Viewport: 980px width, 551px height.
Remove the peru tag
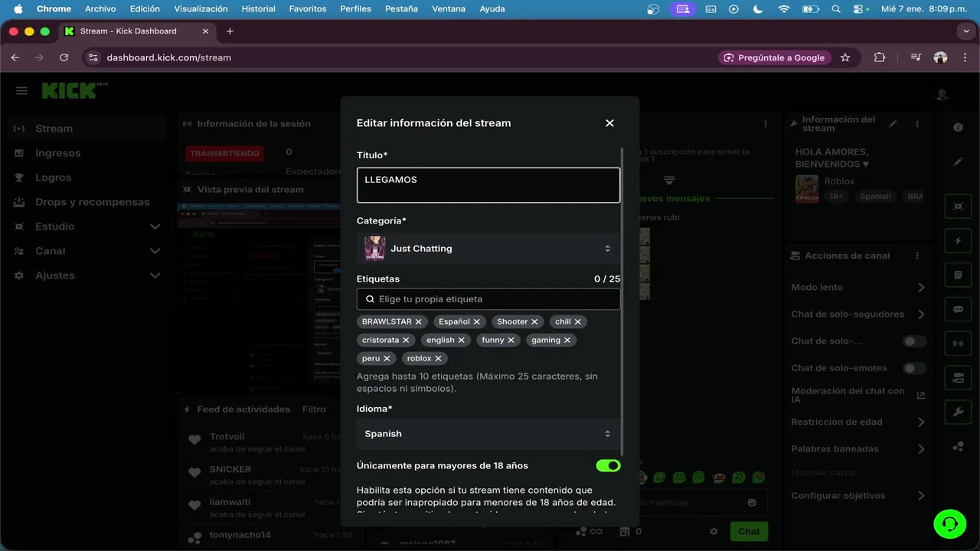pos(387,359)
